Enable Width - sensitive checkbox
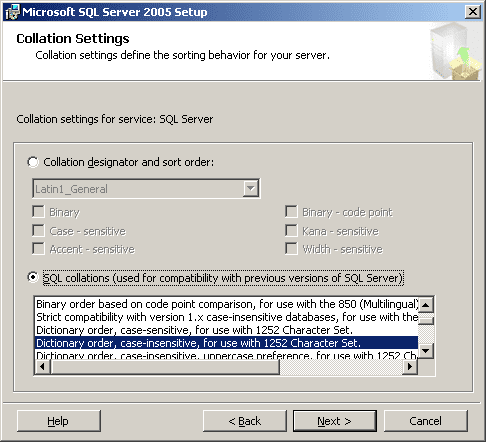 click(291, 249)
